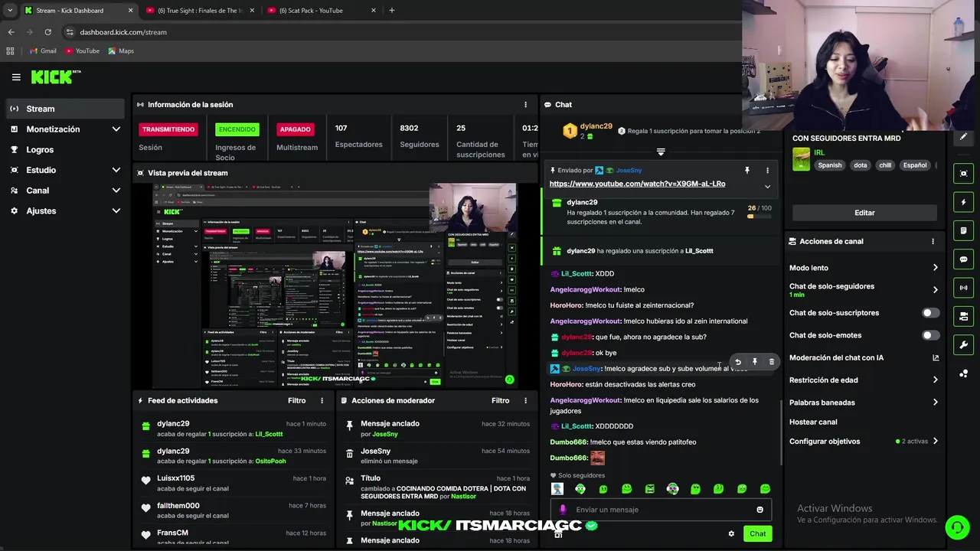
Task: Open the three-dot menu on the pinned message
Action: tap(767, 171)
